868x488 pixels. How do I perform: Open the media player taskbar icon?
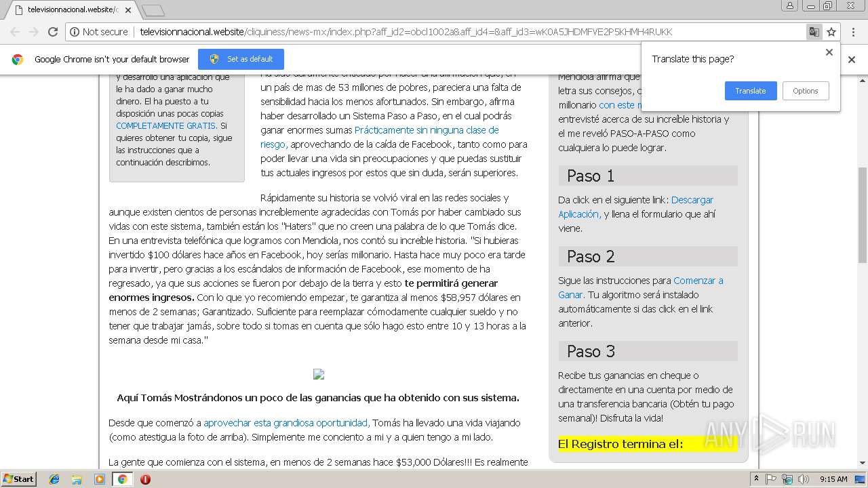click(100, 479)
